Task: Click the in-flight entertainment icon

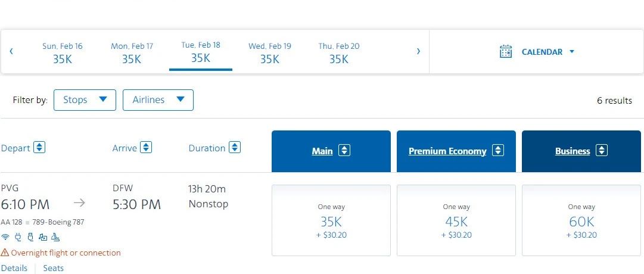Action: pyautogui.click(x=42, y=238)
